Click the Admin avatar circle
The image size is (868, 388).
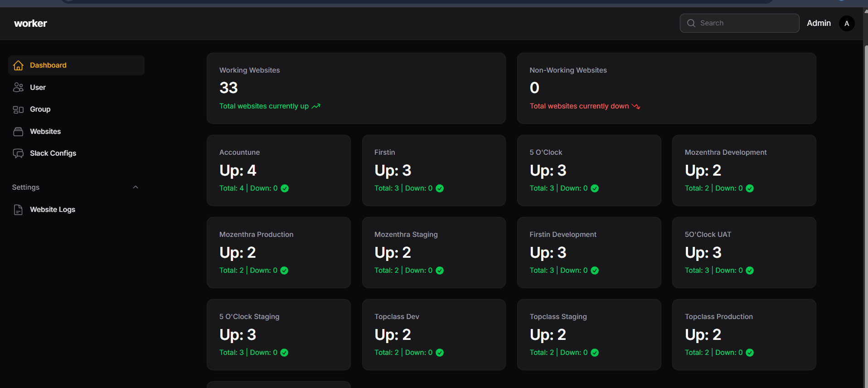coord(846,24)
